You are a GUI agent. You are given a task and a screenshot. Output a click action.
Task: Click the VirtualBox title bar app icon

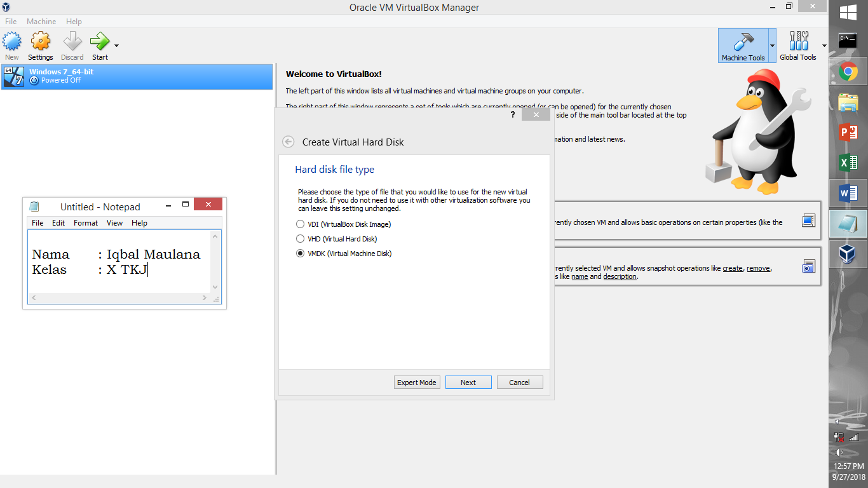(x=6, y=7)
